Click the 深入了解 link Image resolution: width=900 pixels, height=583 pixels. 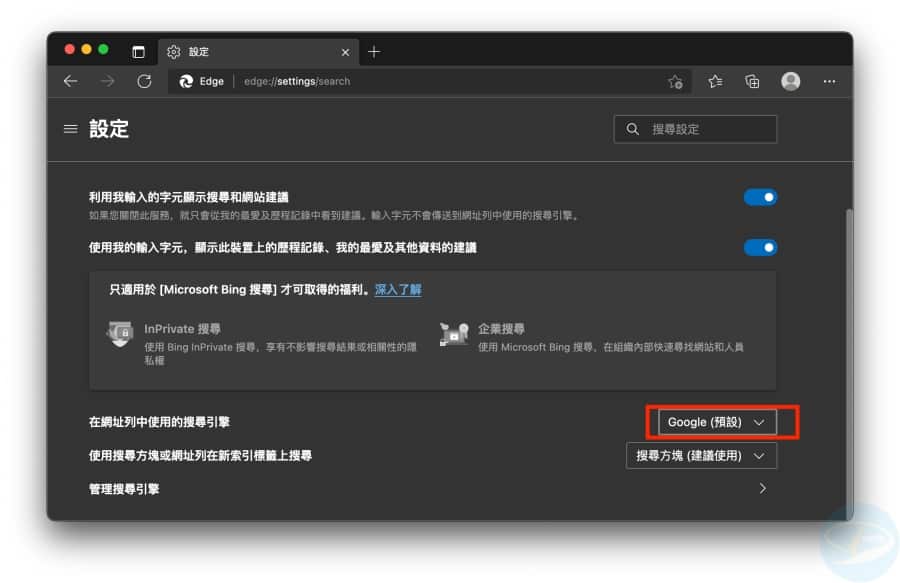pyautogui.click(x=398, y=290)
